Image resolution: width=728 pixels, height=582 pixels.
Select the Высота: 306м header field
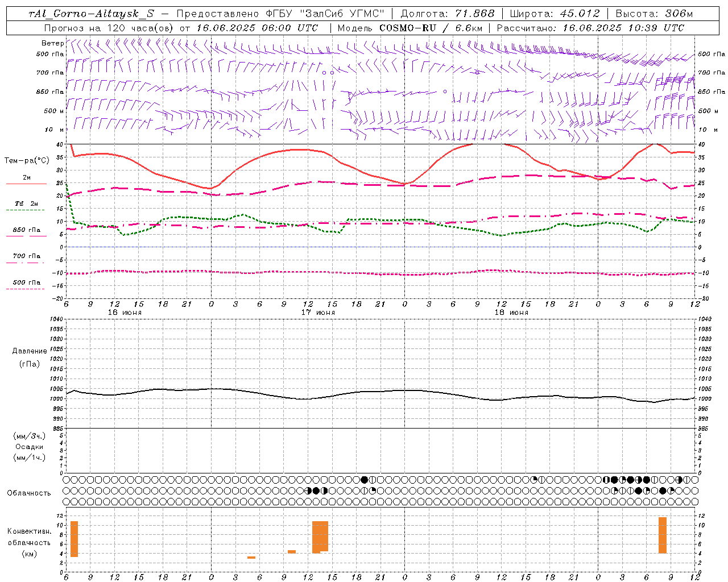click(x=654, y=14)
